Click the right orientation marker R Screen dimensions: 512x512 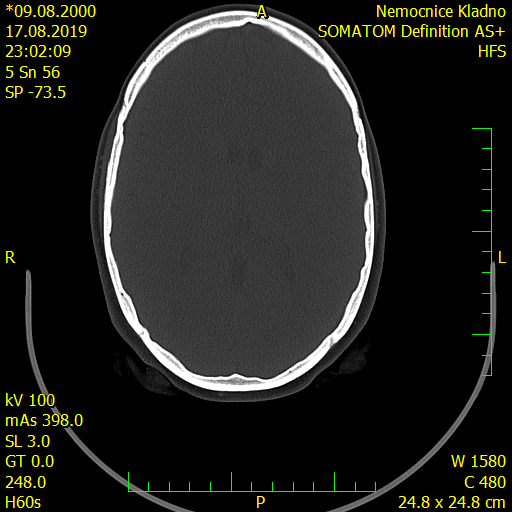(10, 258)
